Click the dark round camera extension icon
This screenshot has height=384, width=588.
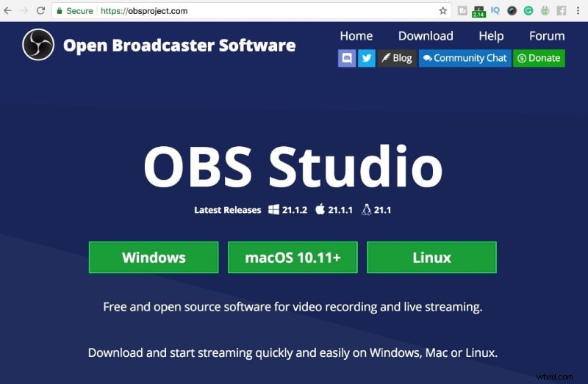pos(512,11)
